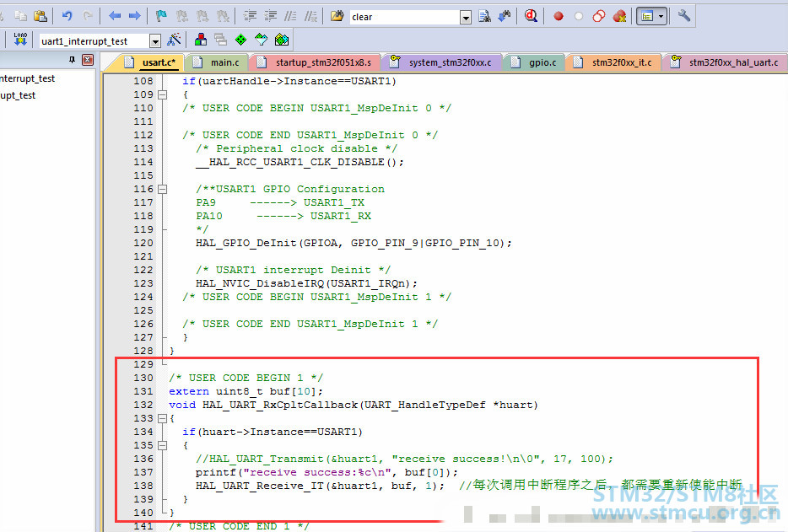
Task: Collapse the comment fold at line 116
Action: pos(163,189)
